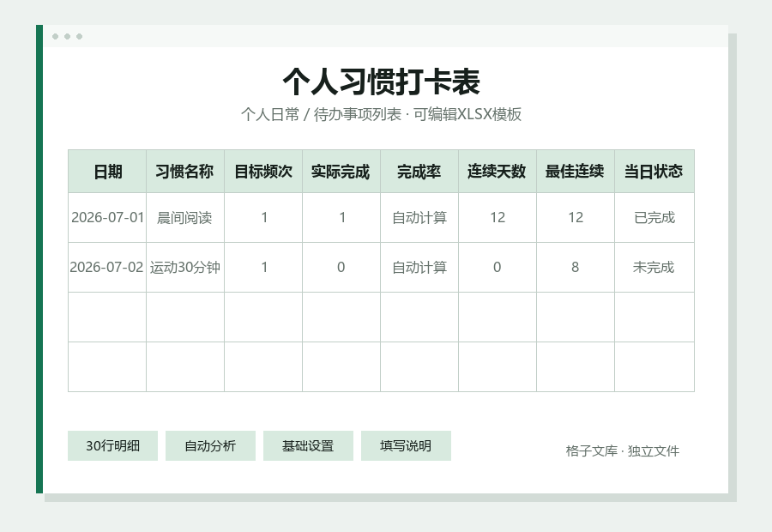Click the 填写说明 tag button
The image size is (772, 532).
tap(406, 446)
